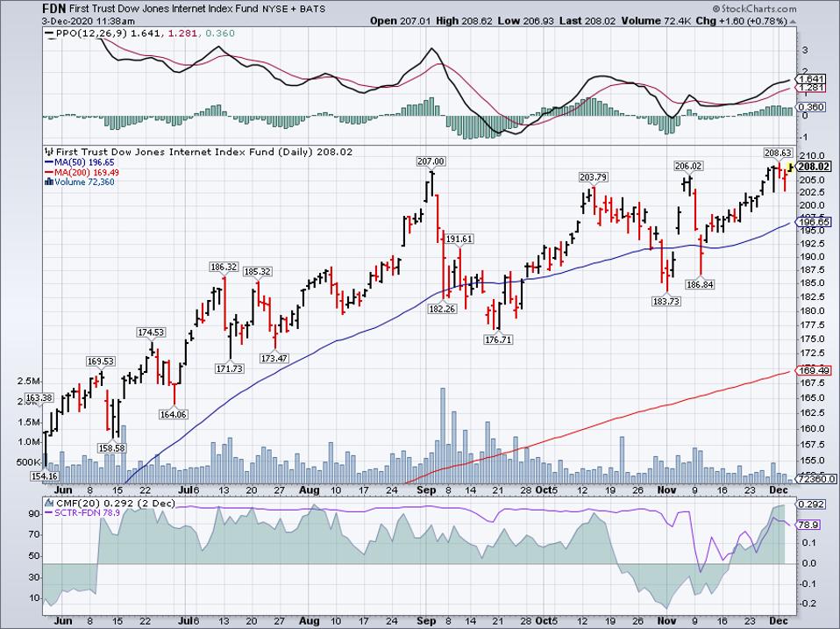Click the 186.84 low price label
Viewport: 840px width, 629px height.
[701, 285]
